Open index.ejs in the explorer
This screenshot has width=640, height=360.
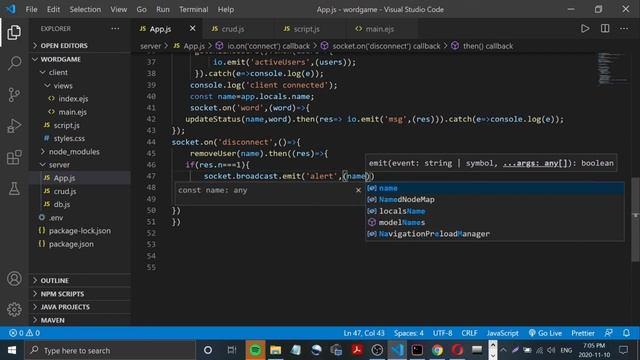(80, 98)
